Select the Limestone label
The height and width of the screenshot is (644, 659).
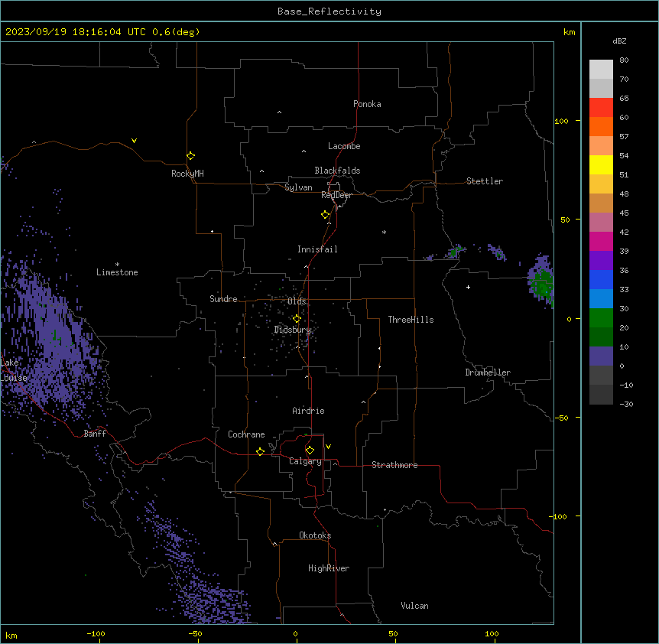(x=117, y=272)
